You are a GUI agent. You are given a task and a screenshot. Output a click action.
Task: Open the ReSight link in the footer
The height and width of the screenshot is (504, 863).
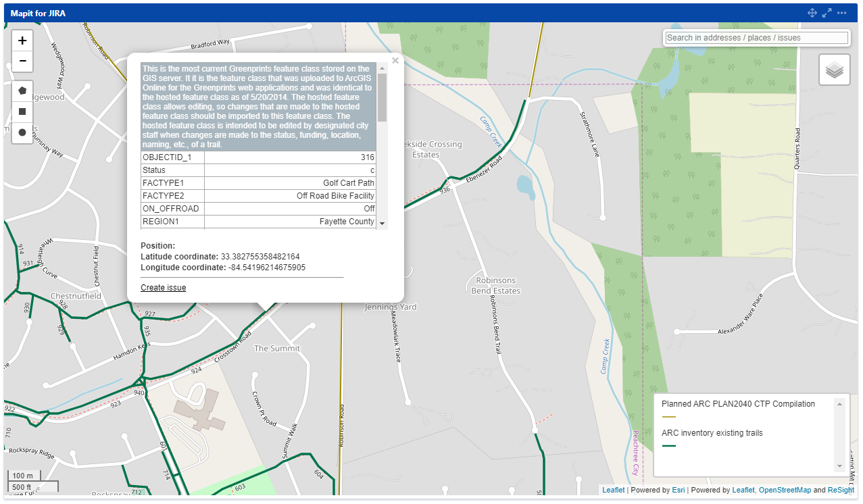pyautogui.click(x=840, y=490)
